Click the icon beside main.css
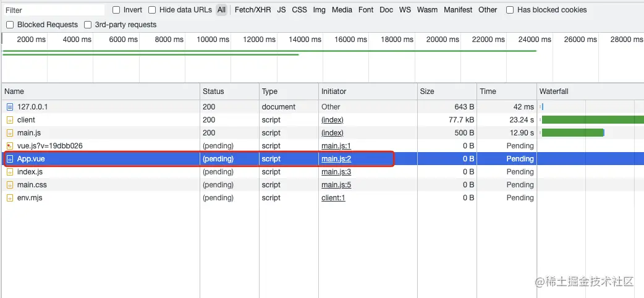Screen dimensions: 644x298 [10, 185]
